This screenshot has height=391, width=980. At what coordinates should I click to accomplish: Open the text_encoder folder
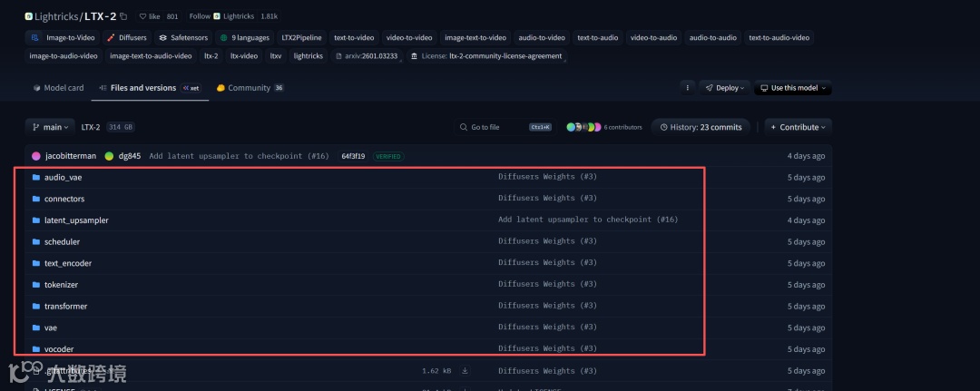point(68,264)
